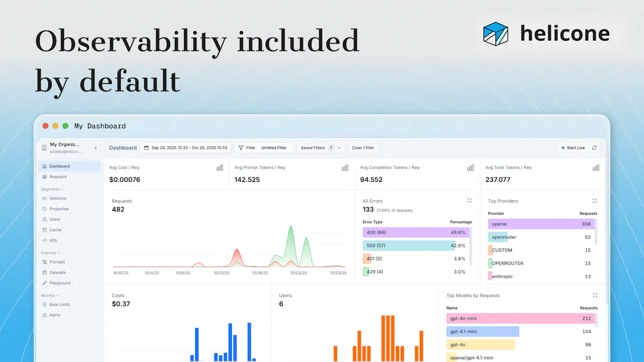This screenshot has height=362, width=644.
Task: Select the 401 (5) error row
Action: coord(415,258)
